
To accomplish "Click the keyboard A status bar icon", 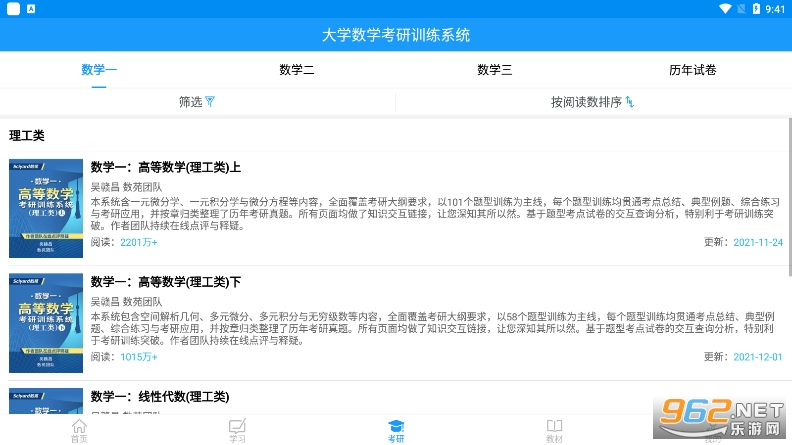I will [x=31, y=9].
